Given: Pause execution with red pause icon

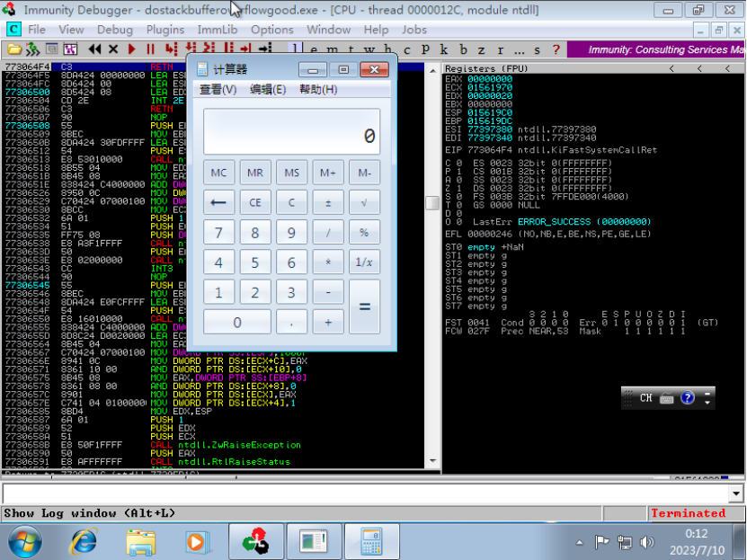Looking at the screenshot, I should pos(150,49).
